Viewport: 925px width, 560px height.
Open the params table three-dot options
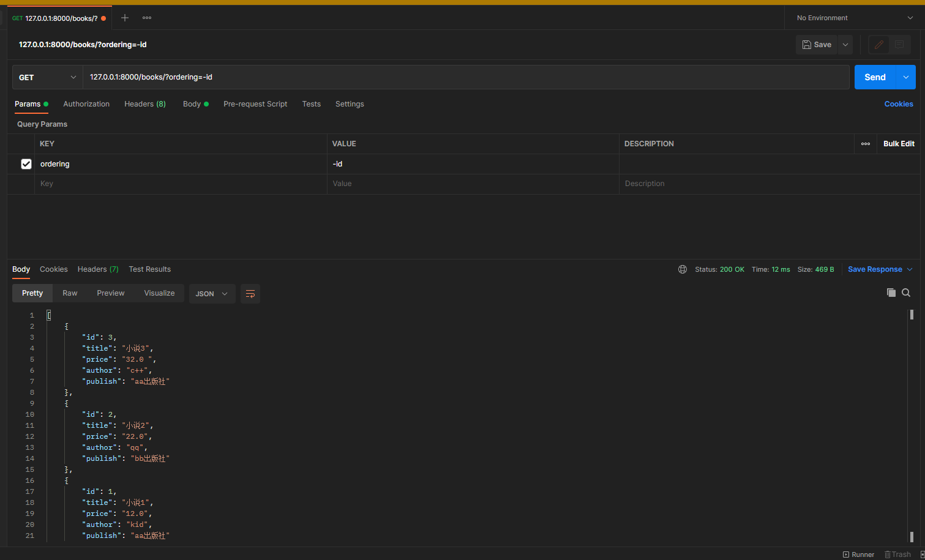[x=866, y=144]
